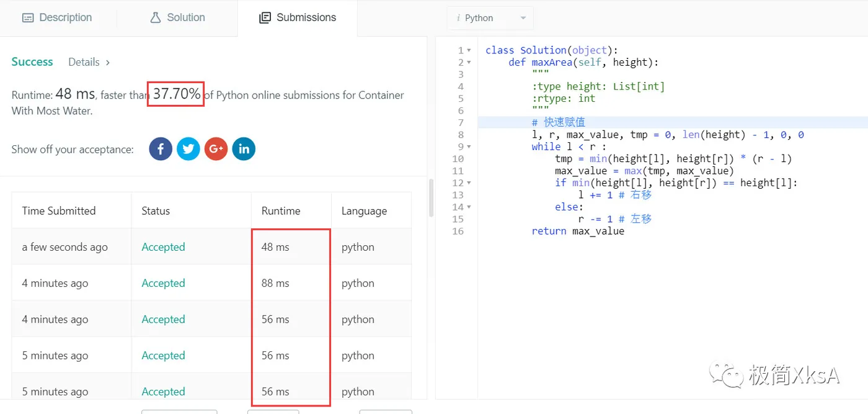The image size is (868, 414).
Task: Click the 88 ms runtime table cell
Action: coord(291,283)
